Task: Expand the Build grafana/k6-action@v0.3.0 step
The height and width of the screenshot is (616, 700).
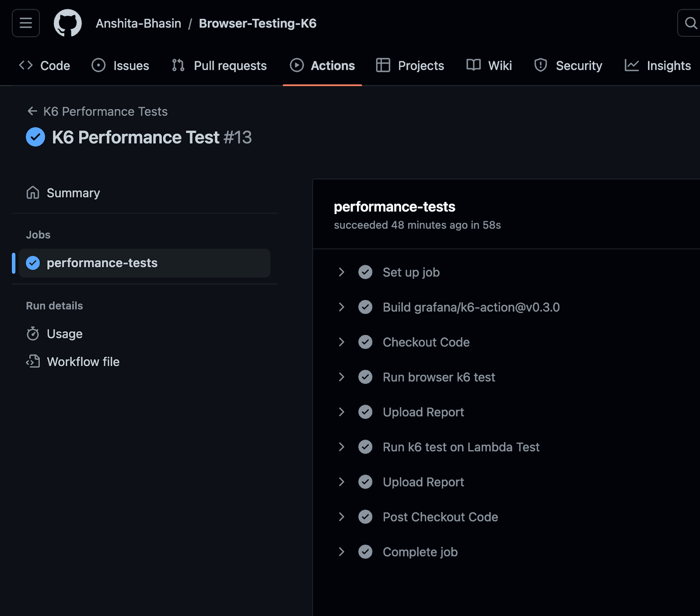Action: pyautogui.click(x=342, y=307)
